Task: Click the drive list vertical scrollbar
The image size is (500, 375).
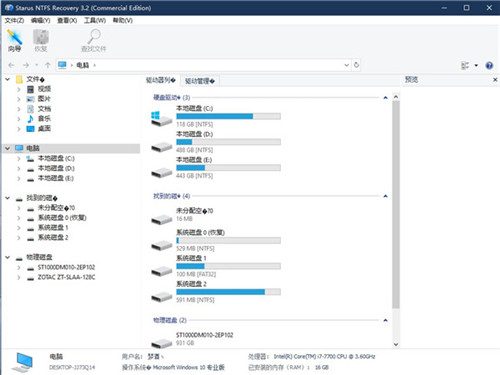Action: click(x=396, y=204)
